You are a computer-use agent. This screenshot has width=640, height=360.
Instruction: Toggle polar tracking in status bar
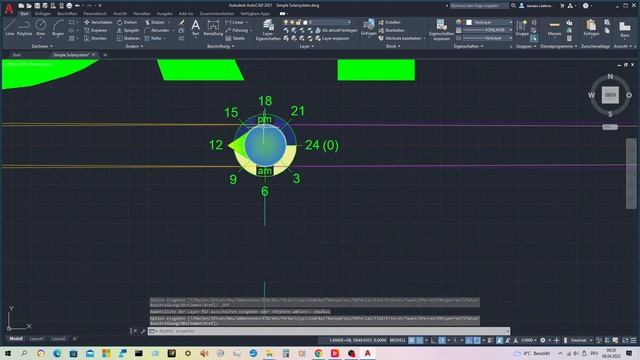click(x=442, y=340)
